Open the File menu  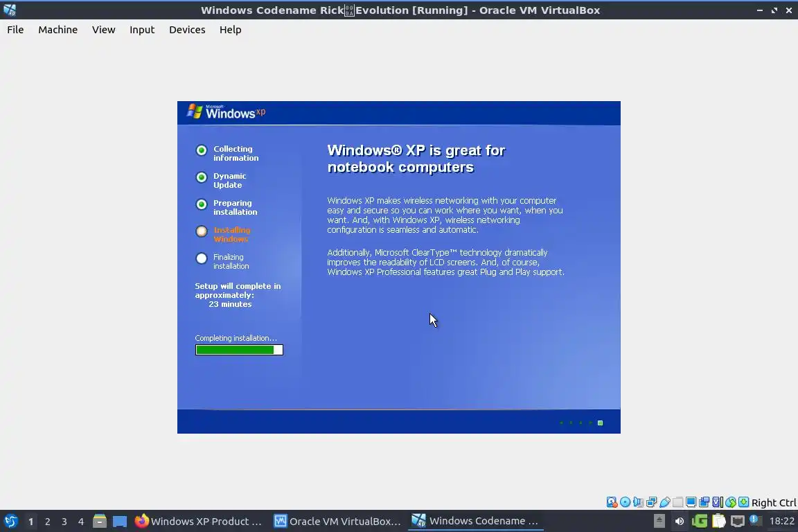[15, 30]
